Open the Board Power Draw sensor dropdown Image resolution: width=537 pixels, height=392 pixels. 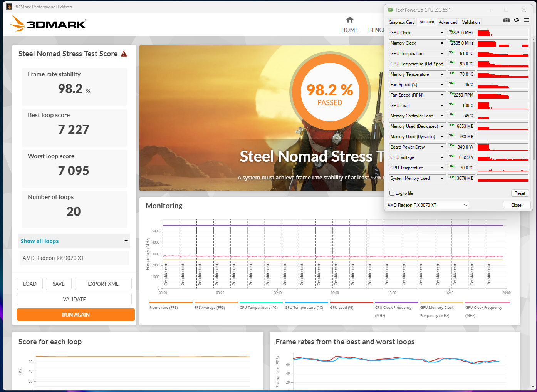tap(442, 147)
